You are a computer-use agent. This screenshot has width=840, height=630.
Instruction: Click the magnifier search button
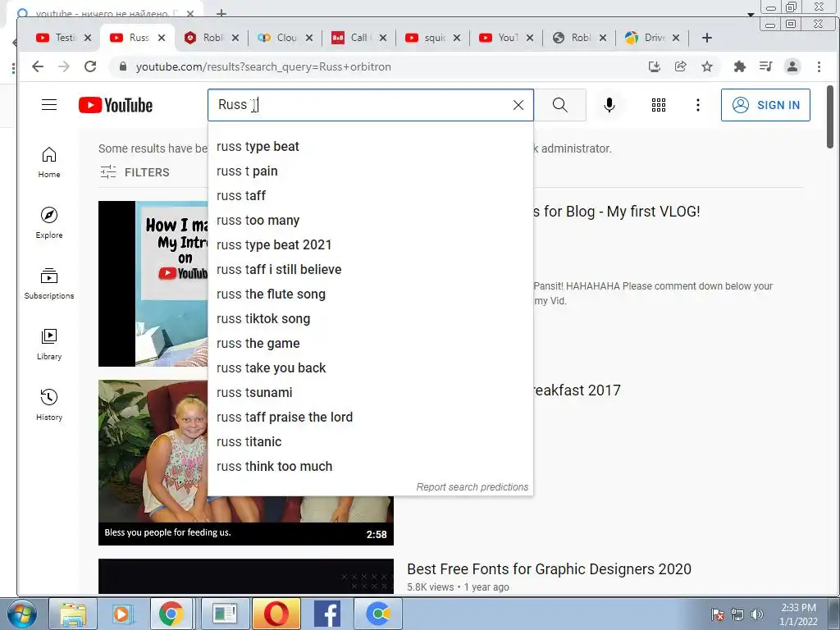click(x=559, y=105)
